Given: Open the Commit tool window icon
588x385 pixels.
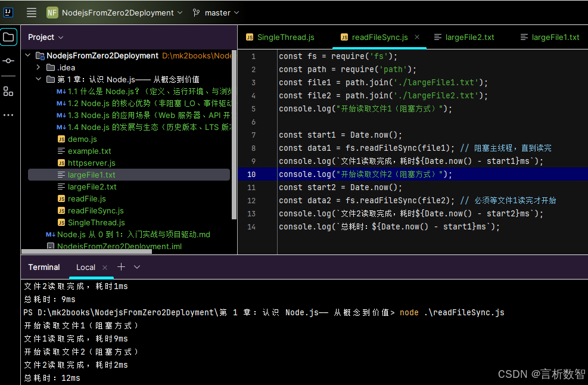Looking at the screenshot, I should point(8,61).
